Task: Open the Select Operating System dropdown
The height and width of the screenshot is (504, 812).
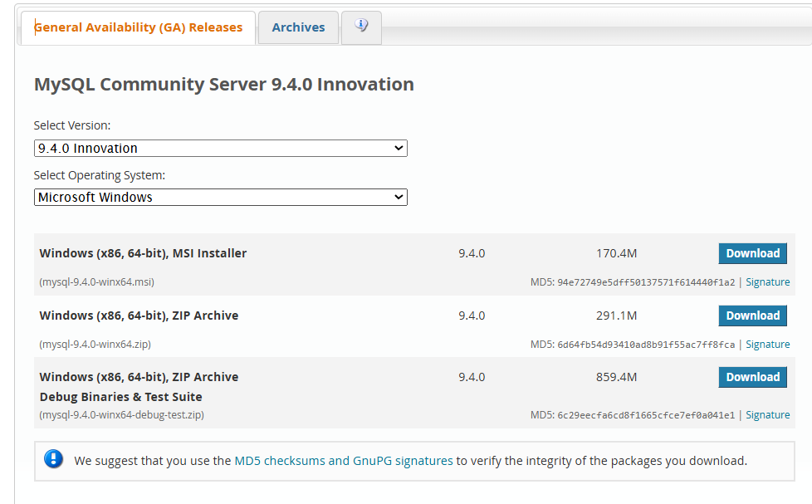Action: 221,198
